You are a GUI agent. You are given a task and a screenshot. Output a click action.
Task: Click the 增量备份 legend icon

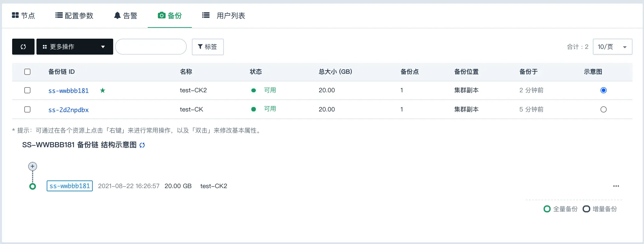(x=586, y=209)
